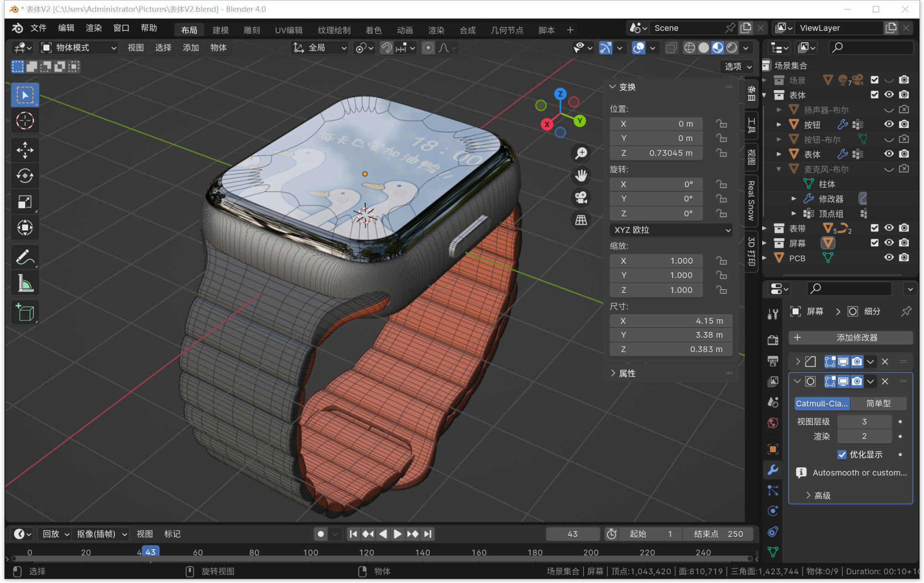Open the Modifiers wrench properties tab
Image resolution: width=924 pixels, height=583 pixels.
tap(773, 470)
